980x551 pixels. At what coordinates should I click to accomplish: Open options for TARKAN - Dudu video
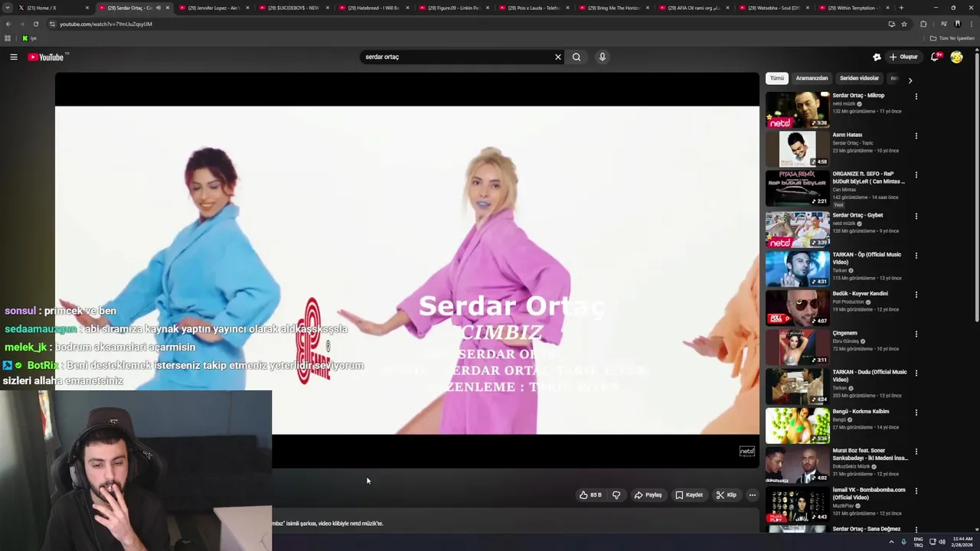916,373
